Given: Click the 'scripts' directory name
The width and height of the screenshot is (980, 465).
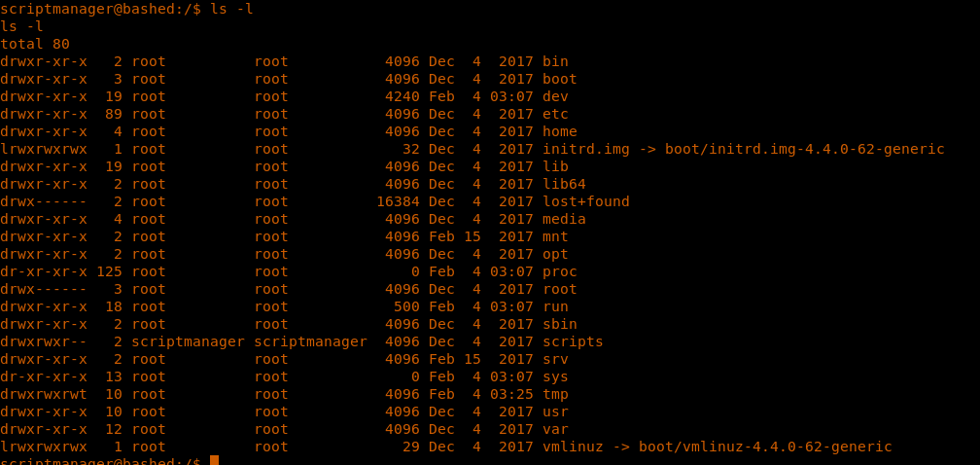Looking at the screenshot, I should coord(573,341).
